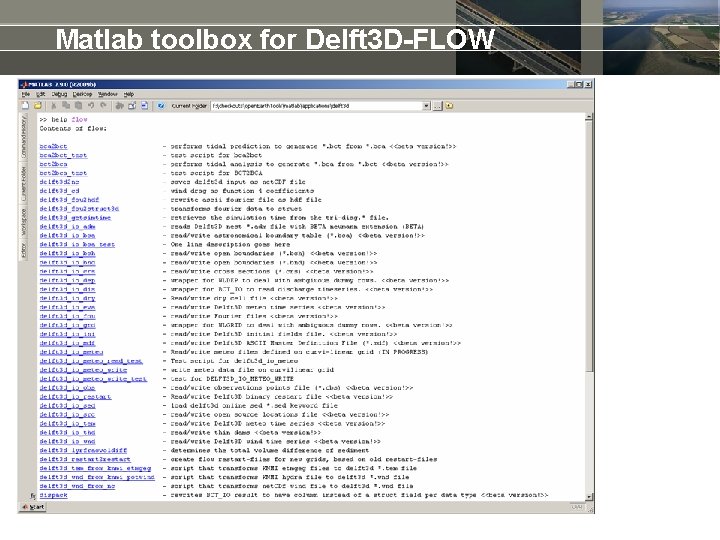Image resolution: width=720 pixels, height=540 pixels.
Task: Open the dispack link
Action: click(x=53, y=495)
